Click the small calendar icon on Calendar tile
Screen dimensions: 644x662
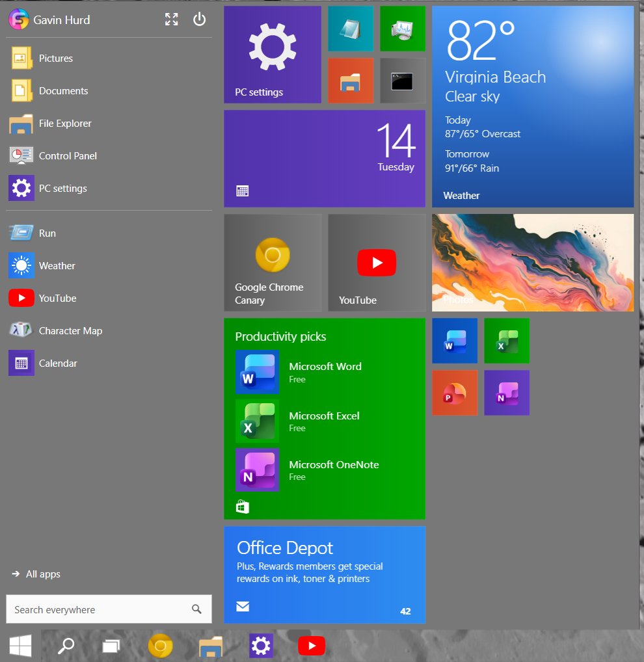[243, 191]
